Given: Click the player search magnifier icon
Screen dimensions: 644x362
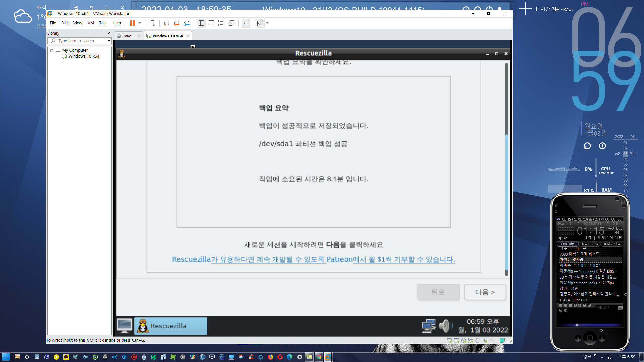Looking at the screenshot, I should pyautogui.click(x=620, y=308).
